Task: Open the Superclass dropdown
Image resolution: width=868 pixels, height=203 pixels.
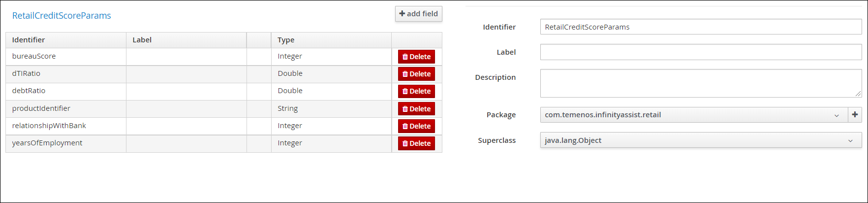Action: coord(701,140)
